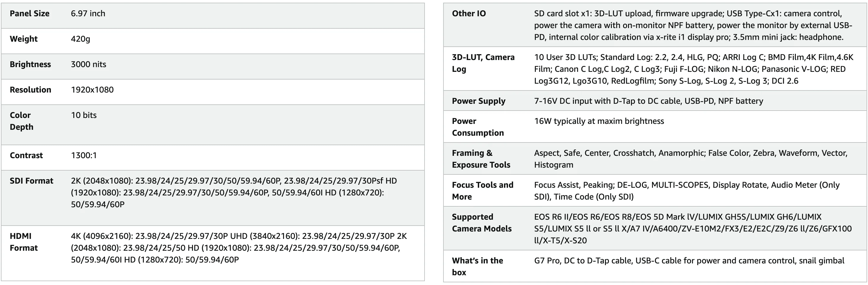Click the HDMI Format label
Viewport: 868px width, 285px height.
(24, 242)
